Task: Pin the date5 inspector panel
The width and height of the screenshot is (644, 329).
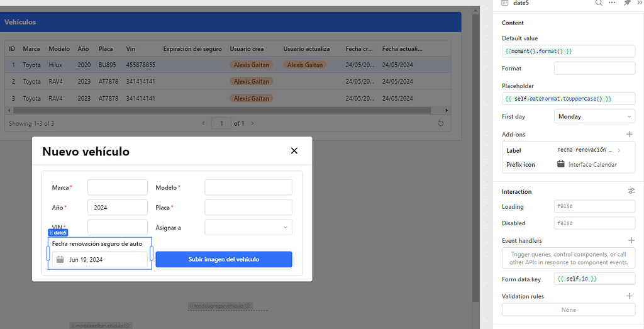Action: tap(627, 3)
